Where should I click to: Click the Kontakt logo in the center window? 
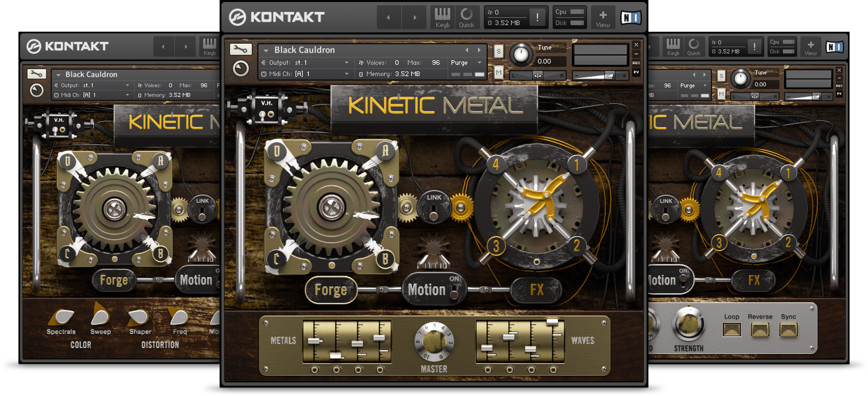pyautogui.click(x=277, y=17)
